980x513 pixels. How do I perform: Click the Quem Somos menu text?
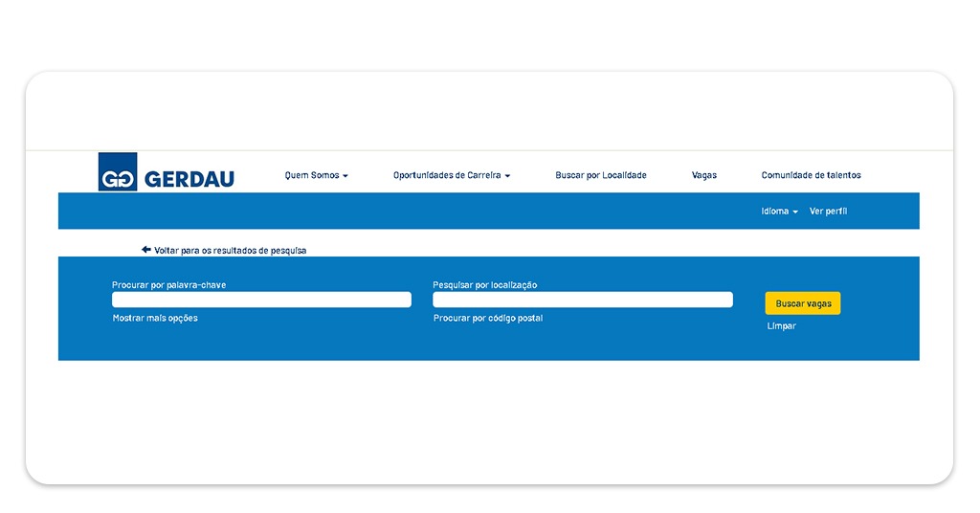tap(311, 175)
